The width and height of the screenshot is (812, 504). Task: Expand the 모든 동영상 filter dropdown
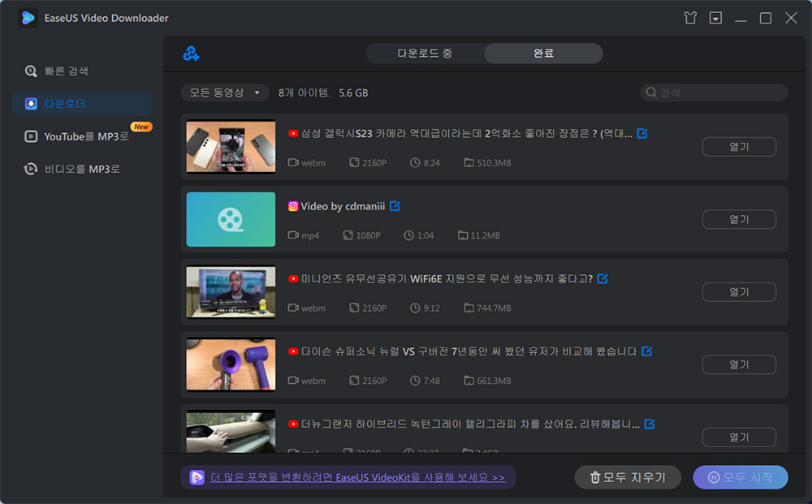point(225,93)
